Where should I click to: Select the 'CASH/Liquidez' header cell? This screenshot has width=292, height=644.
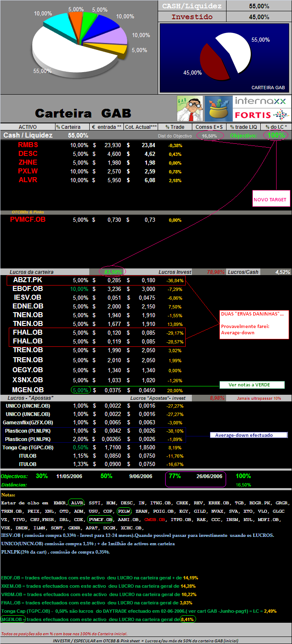[x=192, y=6]
